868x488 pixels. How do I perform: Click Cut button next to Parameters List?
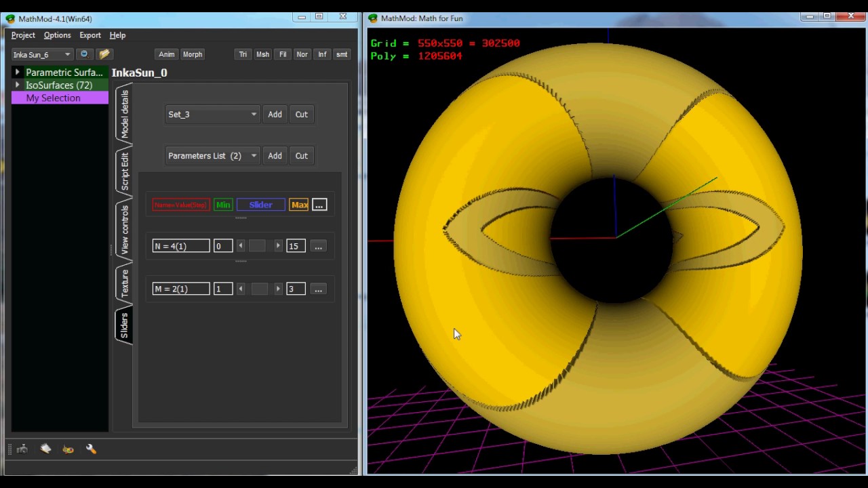[301, 156]
